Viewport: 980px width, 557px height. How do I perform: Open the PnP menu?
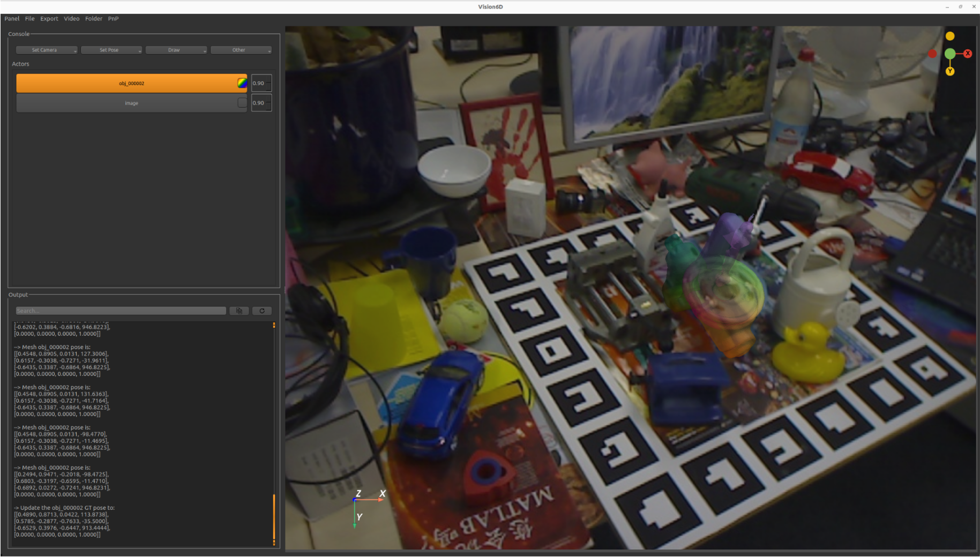(113, 18)
